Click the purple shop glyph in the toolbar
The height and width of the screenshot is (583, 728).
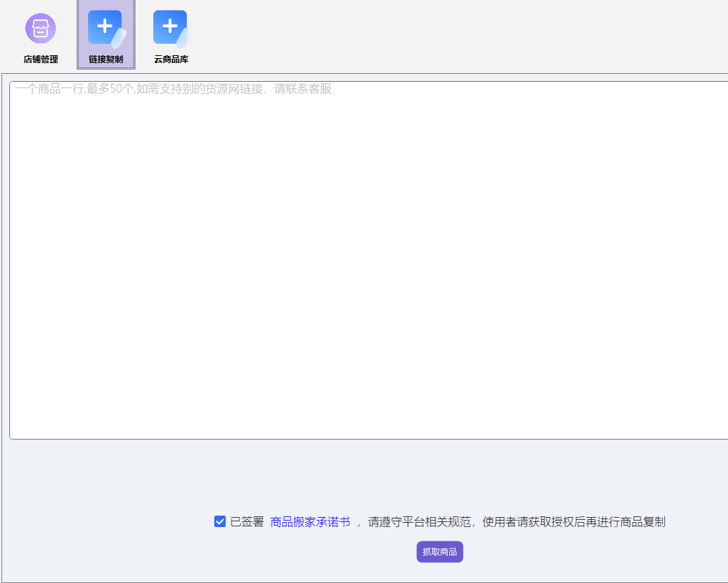40,28
